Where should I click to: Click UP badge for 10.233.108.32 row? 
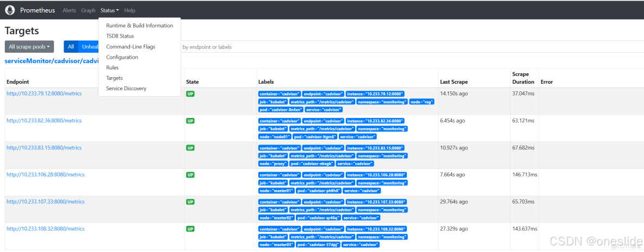pyautogui.click(x=190, y=229)
